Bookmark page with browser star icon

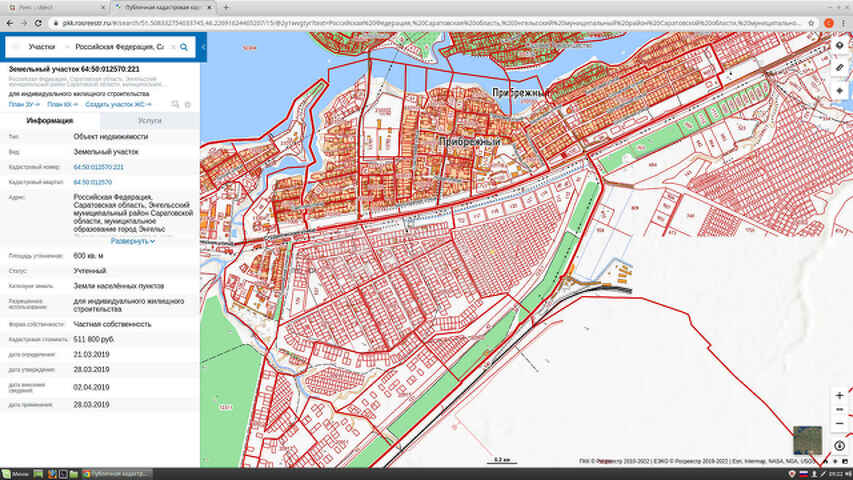pyautogui.click(x=810, y=22)
